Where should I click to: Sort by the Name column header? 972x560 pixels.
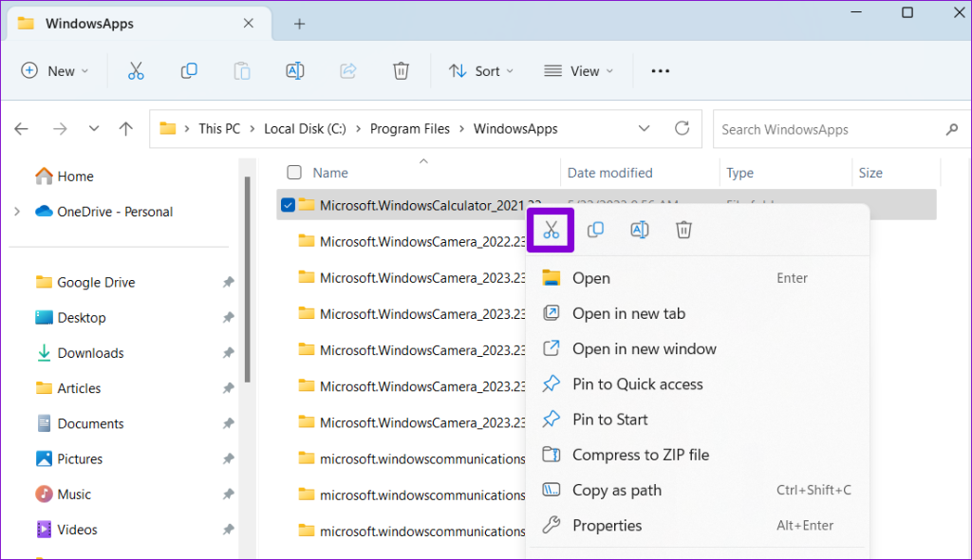pos(330,173)
